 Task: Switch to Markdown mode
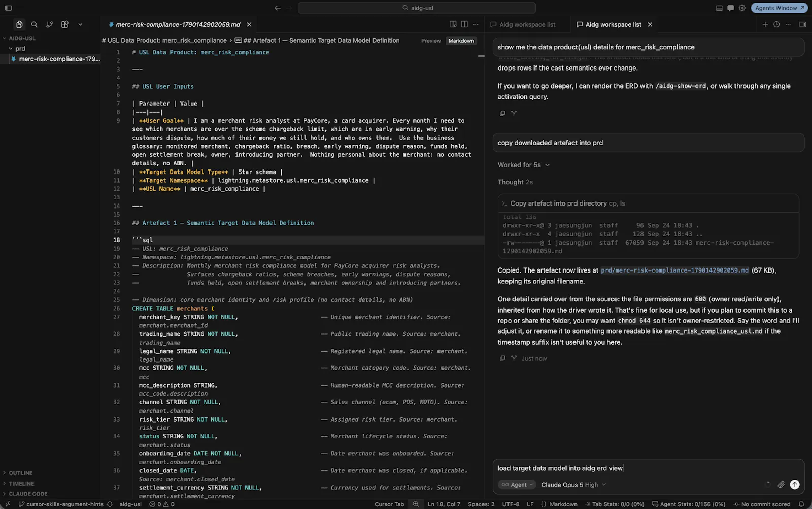click(461, 41)
